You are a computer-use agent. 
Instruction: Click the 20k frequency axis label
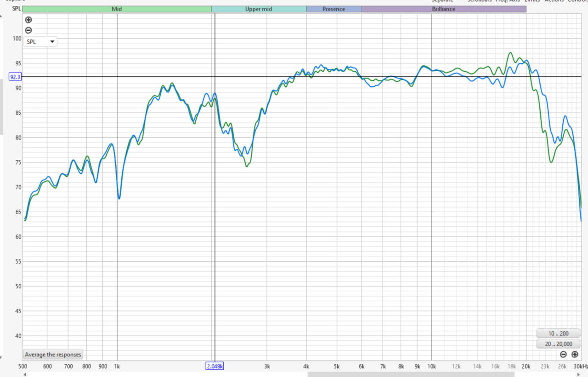point(526,366)
